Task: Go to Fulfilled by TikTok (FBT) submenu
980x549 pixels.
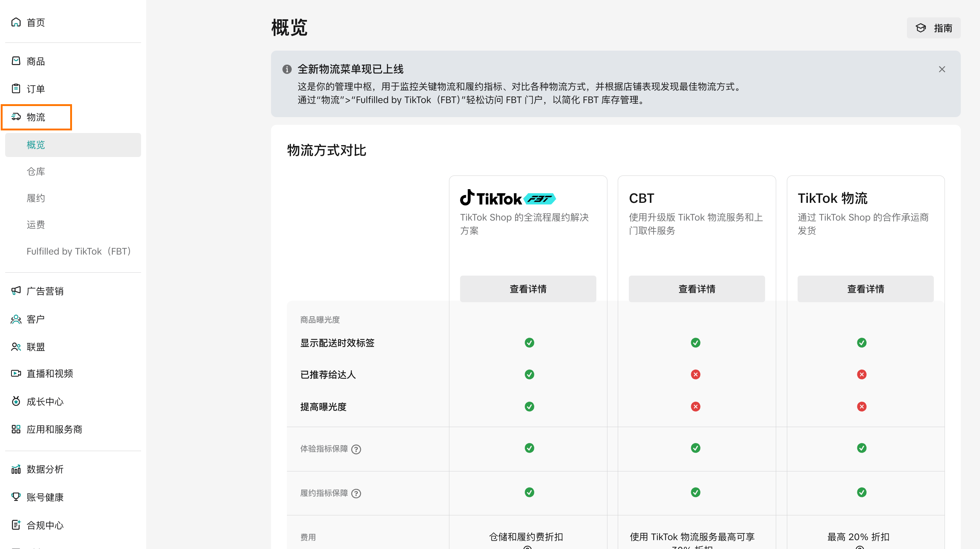Action: 79,251
